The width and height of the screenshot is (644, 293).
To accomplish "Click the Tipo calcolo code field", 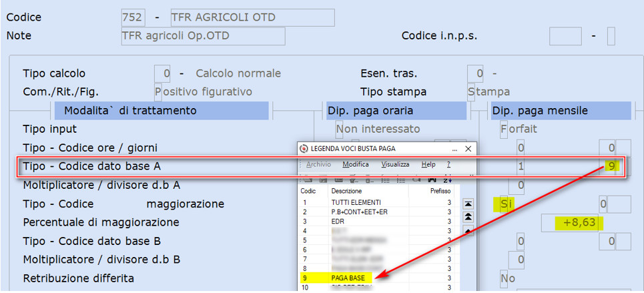I will (x=162, y=74).
